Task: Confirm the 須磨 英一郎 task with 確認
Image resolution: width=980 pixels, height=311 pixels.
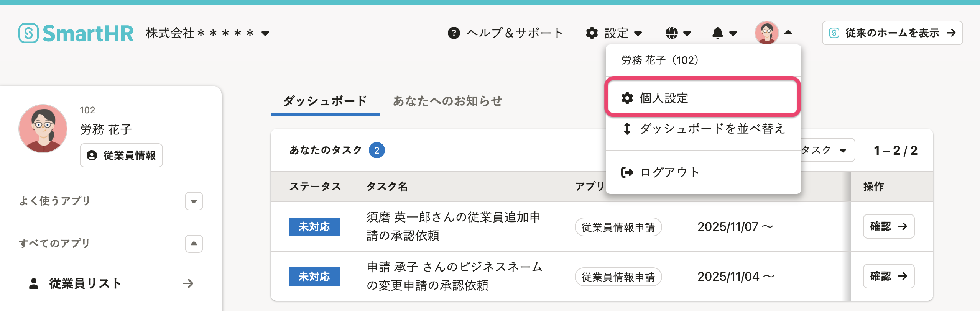Action: coord(888,226)
